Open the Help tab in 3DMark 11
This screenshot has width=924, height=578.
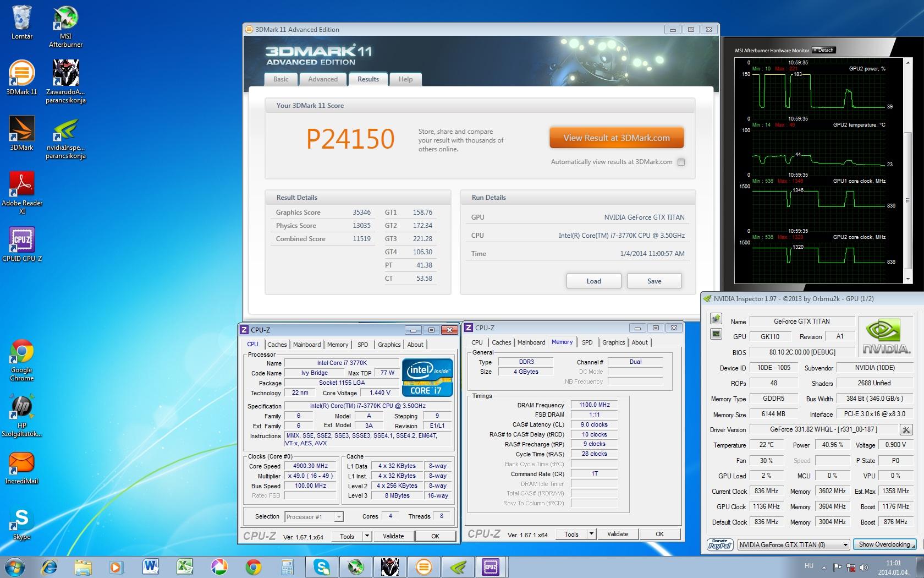[405, 79]
